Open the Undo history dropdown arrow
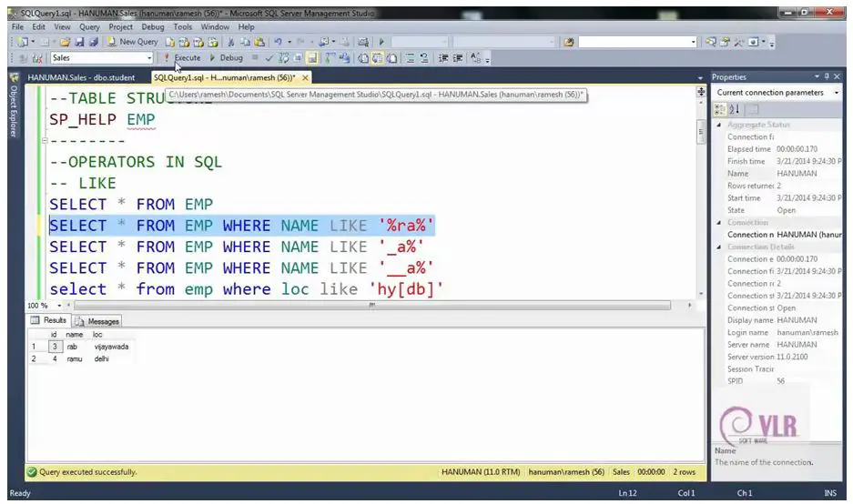853x504 pixels. pyautogui.click(x=289, y=42)
